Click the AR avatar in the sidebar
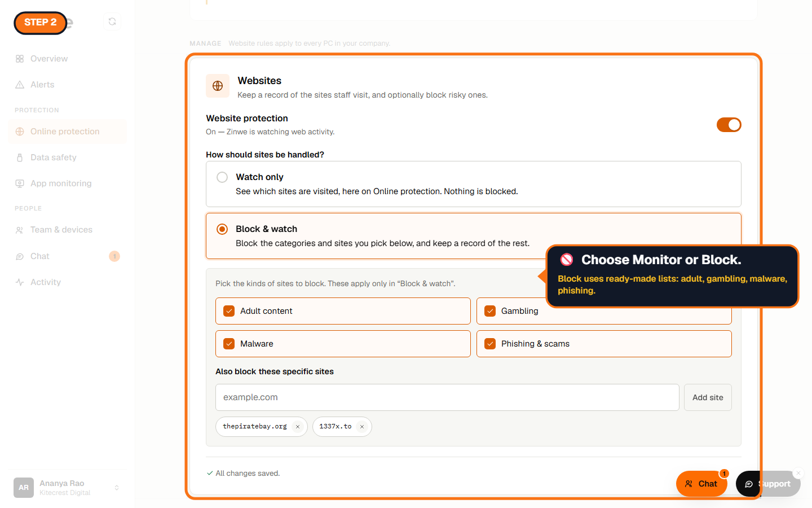This screenshot has height=508, width=812. (24, 488)
